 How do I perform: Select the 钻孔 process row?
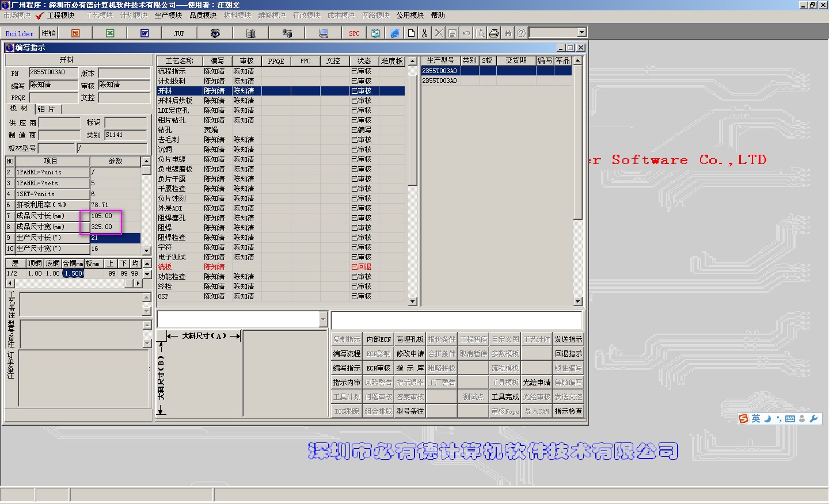tap(281, 130)
